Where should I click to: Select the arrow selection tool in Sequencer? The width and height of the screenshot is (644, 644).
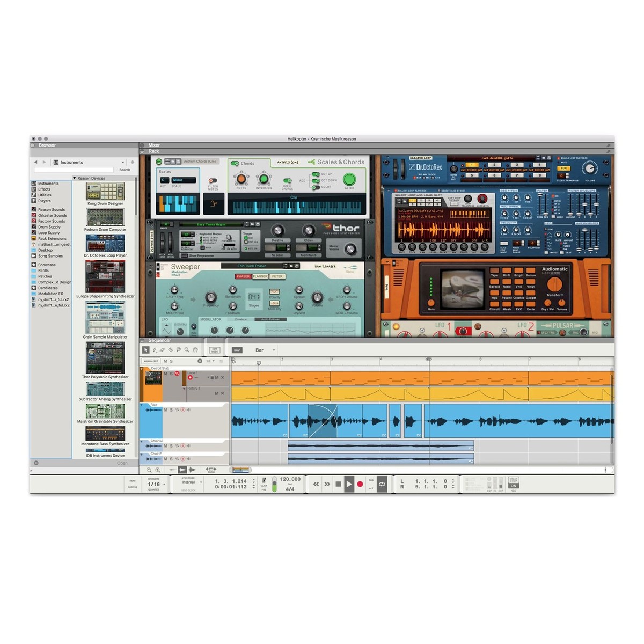(x=145, y=350)
